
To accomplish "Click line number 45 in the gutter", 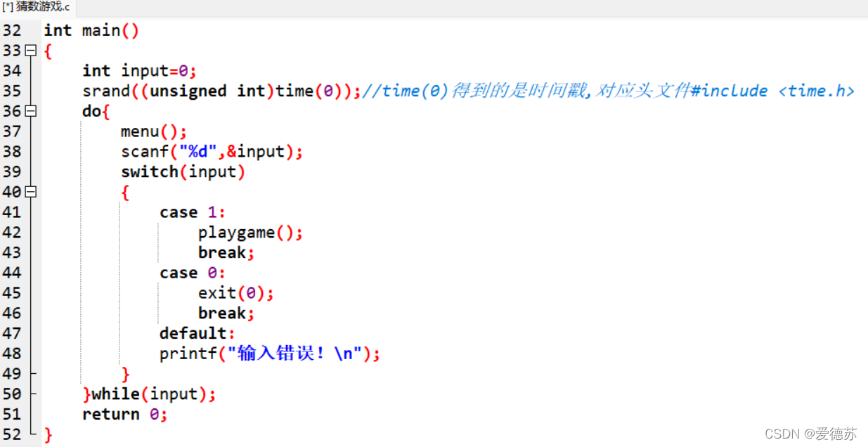I will pyautogui.click(x=12, y=293).
